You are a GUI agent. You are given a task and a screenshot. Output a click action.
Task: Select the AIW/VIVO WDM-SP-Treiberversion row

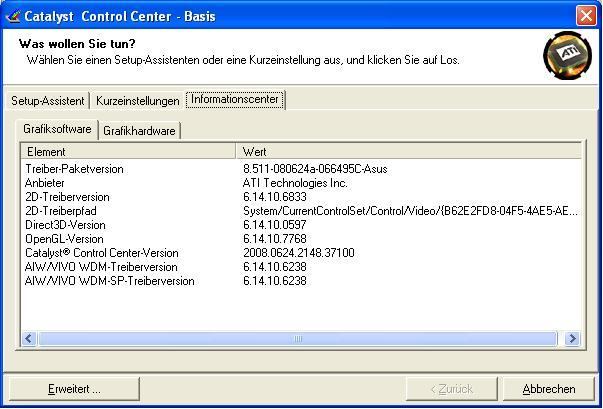[x=302, y=281]
